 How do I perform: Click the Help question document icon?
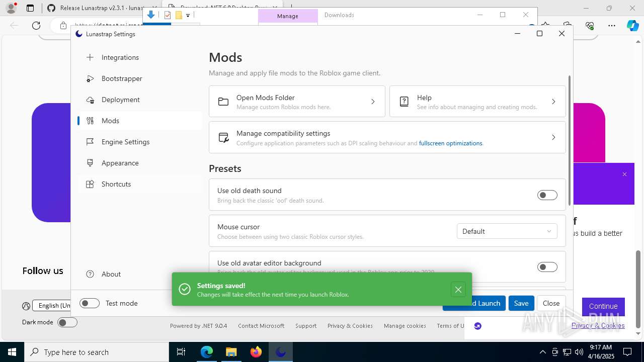click(404, 102)
